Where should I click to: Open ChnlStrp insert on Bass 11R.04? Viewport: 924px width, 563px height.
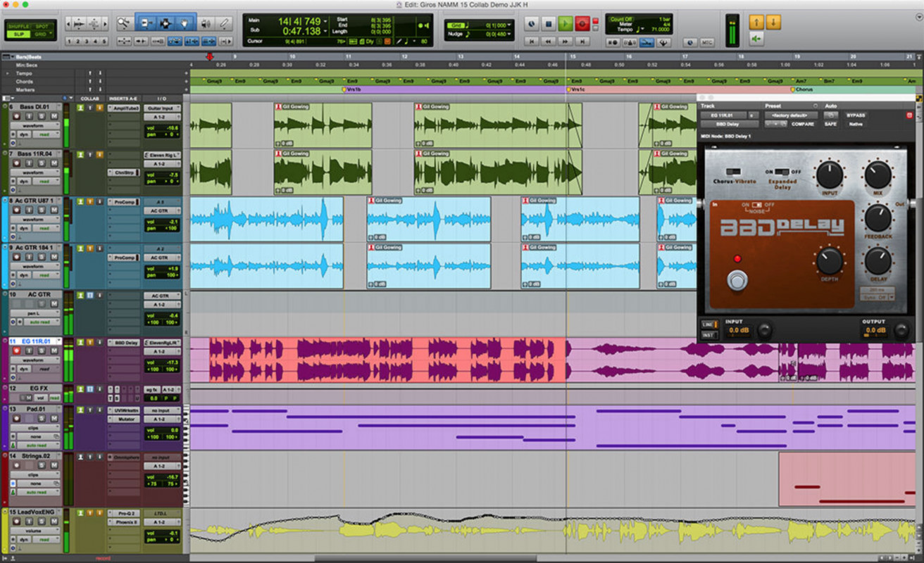point(123,172)
